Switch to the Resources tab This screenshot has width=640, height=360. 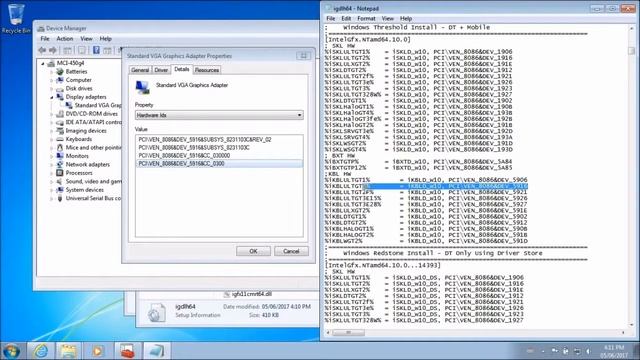(x=207, y=70)
